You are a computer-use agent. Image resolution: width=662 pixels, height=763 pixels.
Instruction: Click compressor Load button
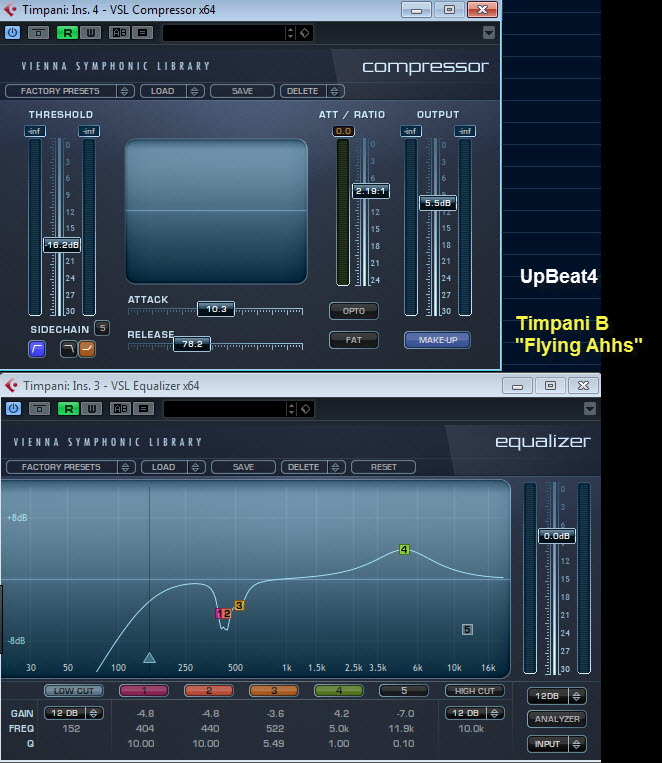pyautogui.click(x=163, y=91)
